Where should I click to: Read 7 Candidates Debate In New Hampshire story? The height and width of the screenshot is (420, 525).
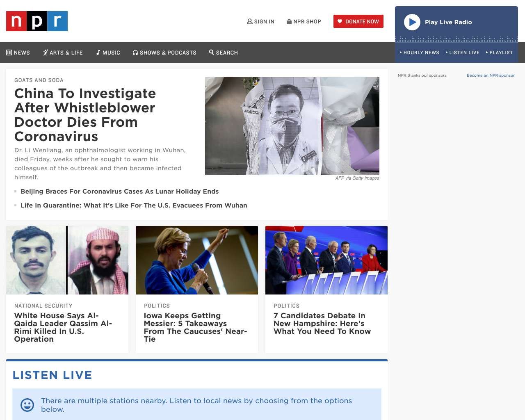point(322,324)
